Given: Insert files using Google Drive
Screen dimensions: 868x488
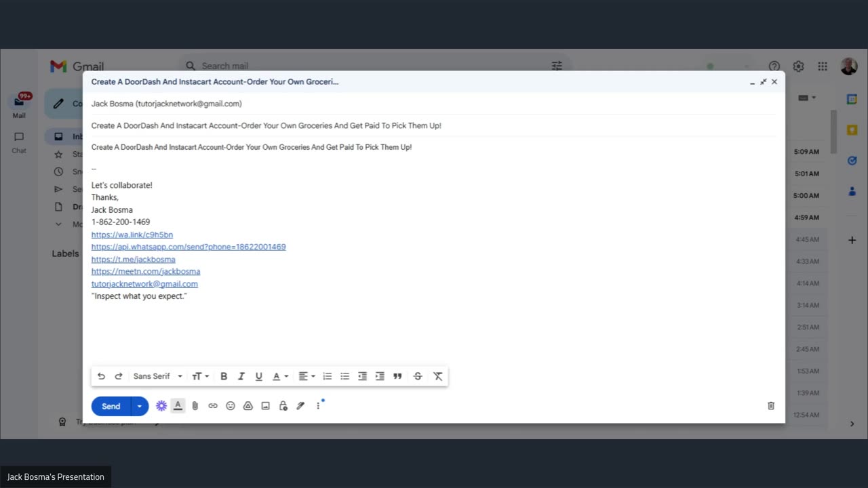Looking at the screenshot, I should [x=248, y=406].
